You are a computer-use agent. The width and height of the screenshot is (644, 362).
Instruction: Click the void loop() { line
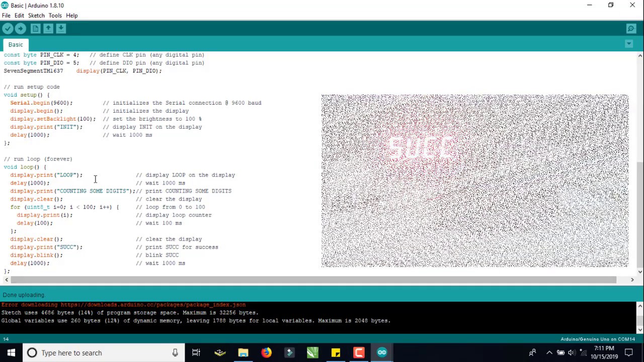pyautogui.click(x=25, y=167)
